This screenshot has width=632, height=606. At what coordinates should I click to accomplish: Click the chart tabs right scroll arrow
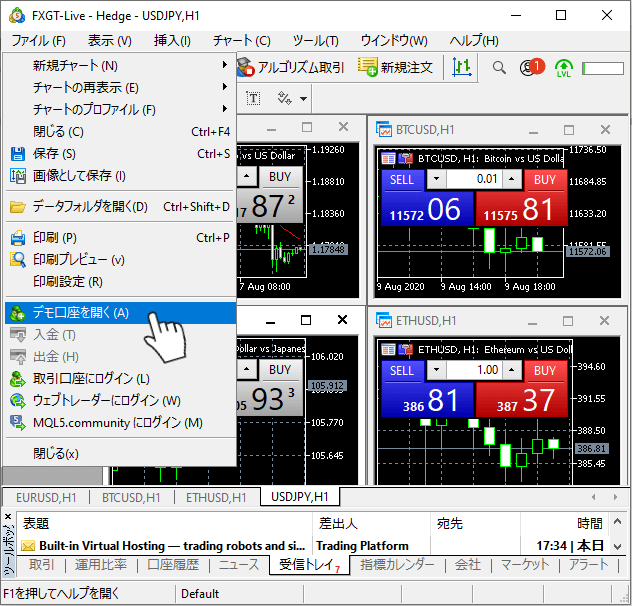615,497
